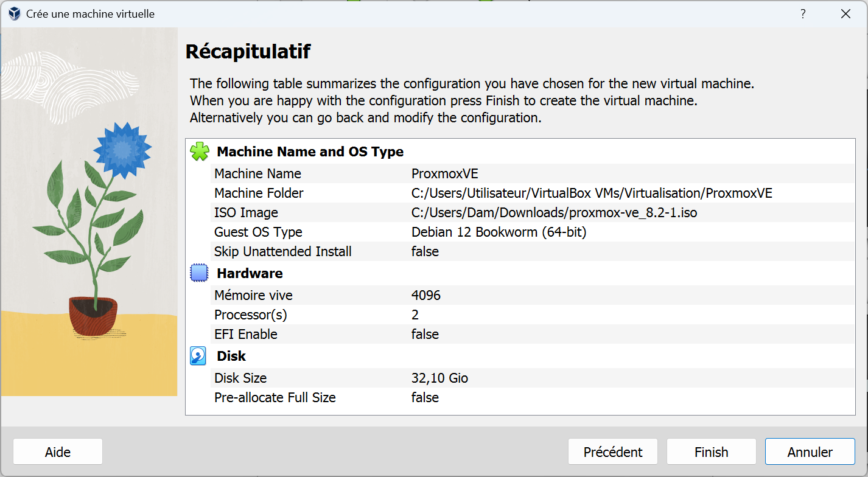Click the Hardware section chip icon
Screen dimensions: 868x477
[x=198, y=273]
